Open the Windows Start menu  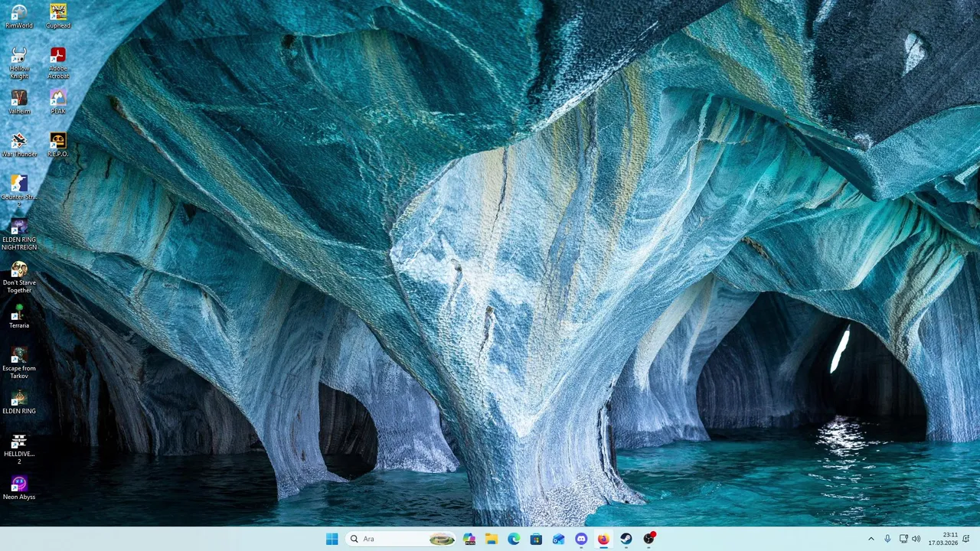pos(332,539)
